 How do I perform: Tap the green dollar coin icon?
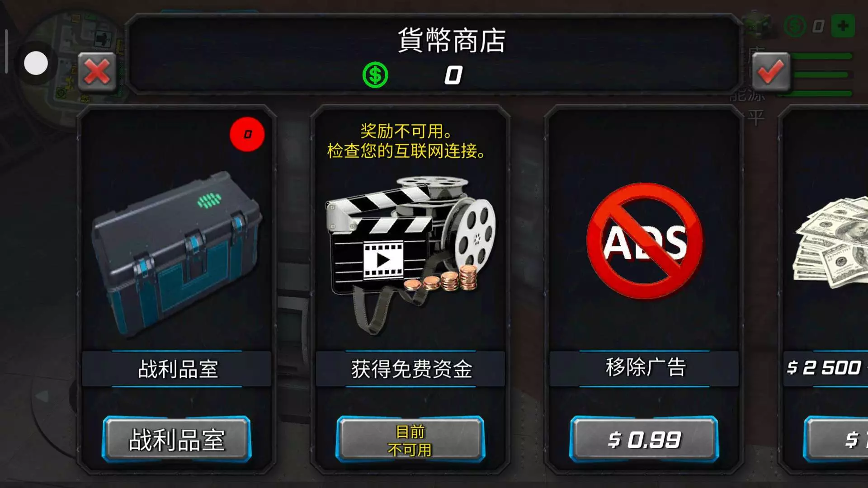(375, 75)
